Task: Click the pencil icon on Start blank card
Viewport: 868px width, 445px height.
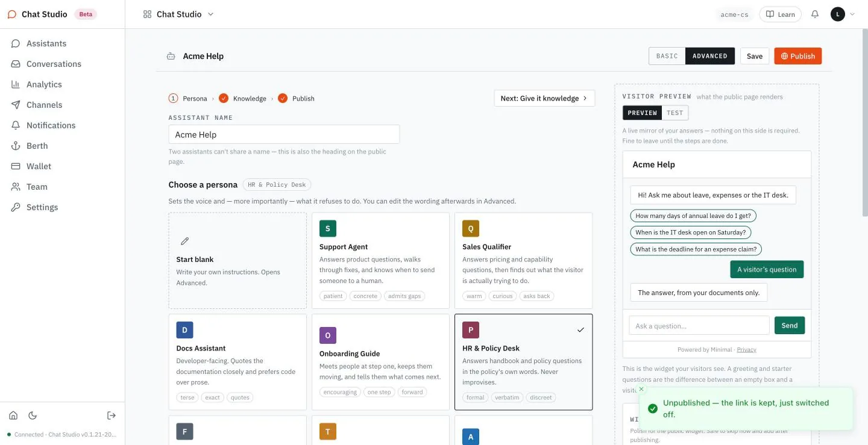Action: (185, 241)
